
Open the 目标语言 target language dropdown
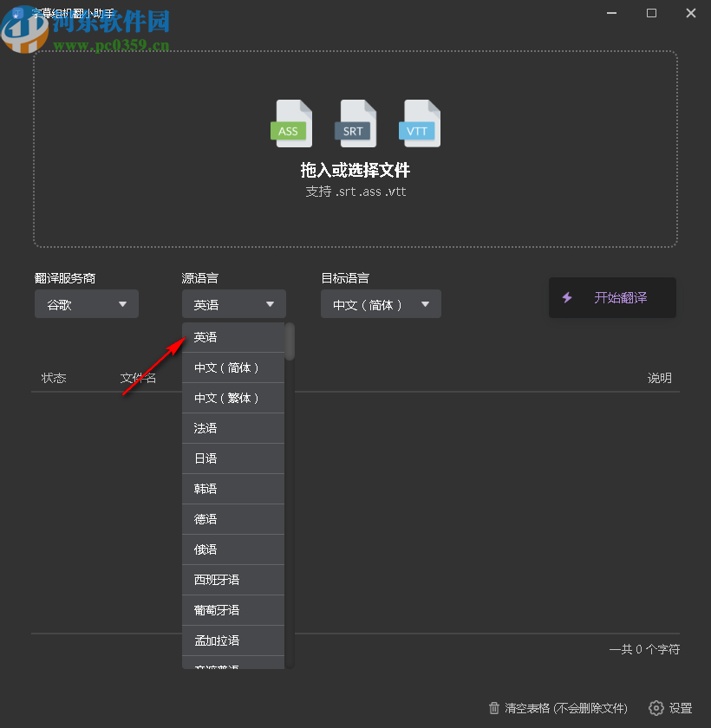tap(381, 303)
